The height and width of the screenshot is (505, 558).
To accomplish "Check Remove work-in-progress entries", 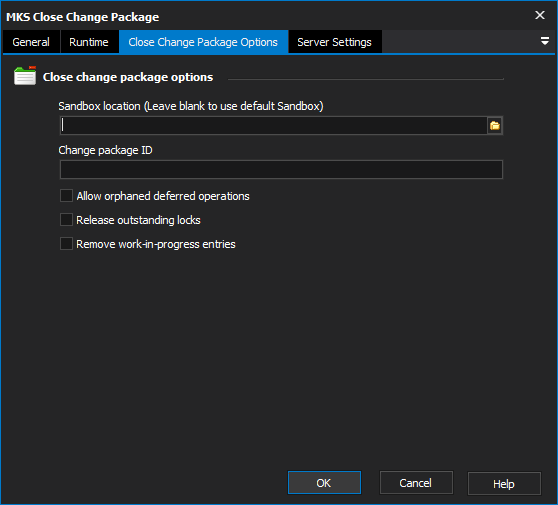I will pyautogui.click(x=67, y=244).
